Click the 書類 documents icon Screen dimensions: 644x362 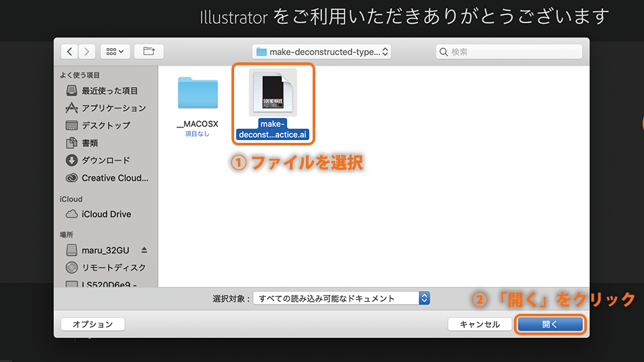72,143
